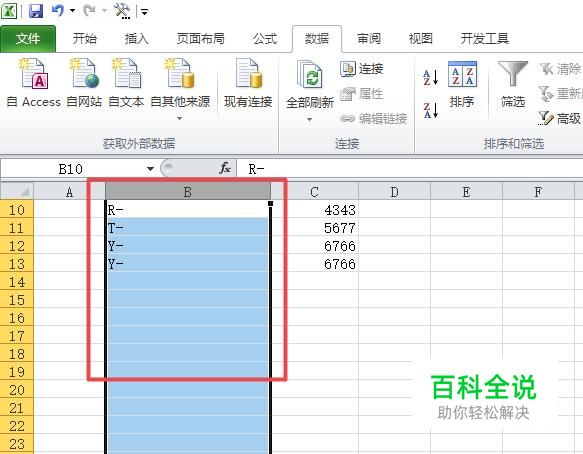Select column C header
This screenshot has width=583, height=454.
point(315,191)
